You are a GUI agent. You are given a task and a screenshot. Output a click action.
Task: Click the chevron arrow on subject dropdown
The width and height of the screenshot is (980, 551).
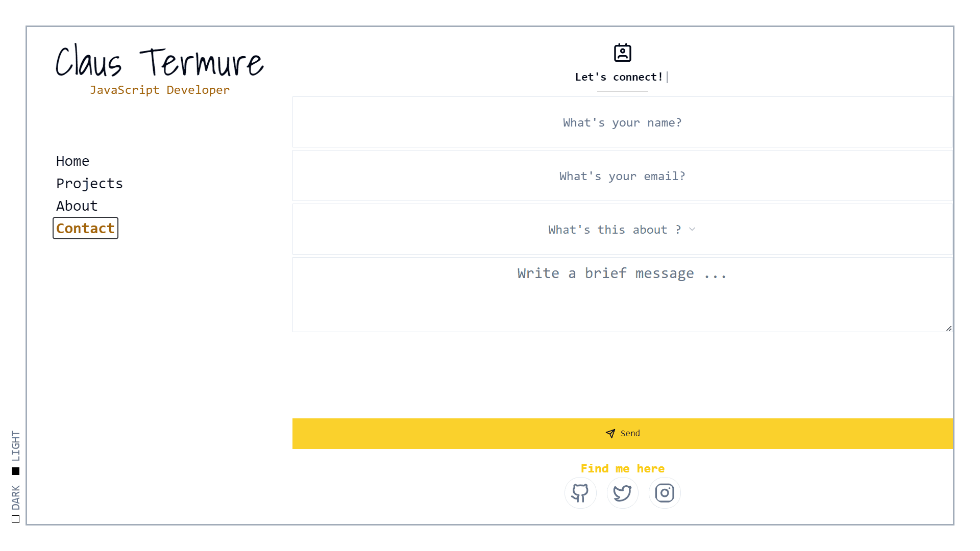[x=692, y=230]
